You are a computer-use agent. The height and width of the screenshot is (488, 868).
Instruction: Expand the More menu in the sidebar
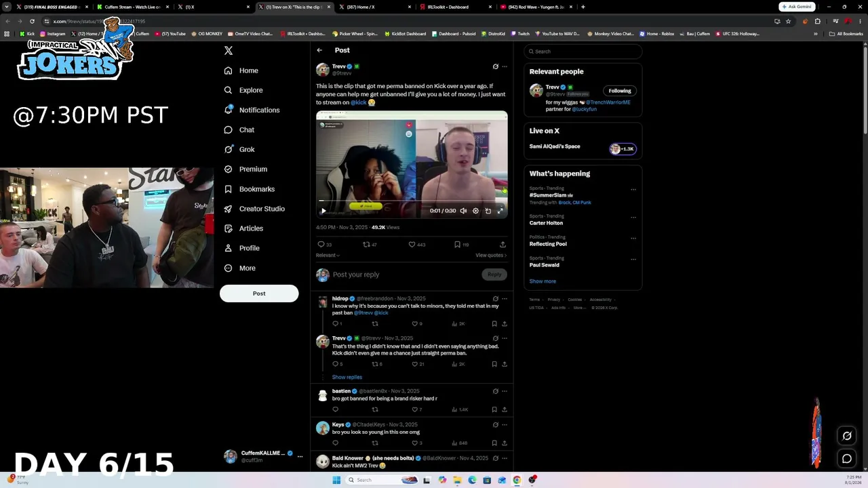click(x=239, y=268)
